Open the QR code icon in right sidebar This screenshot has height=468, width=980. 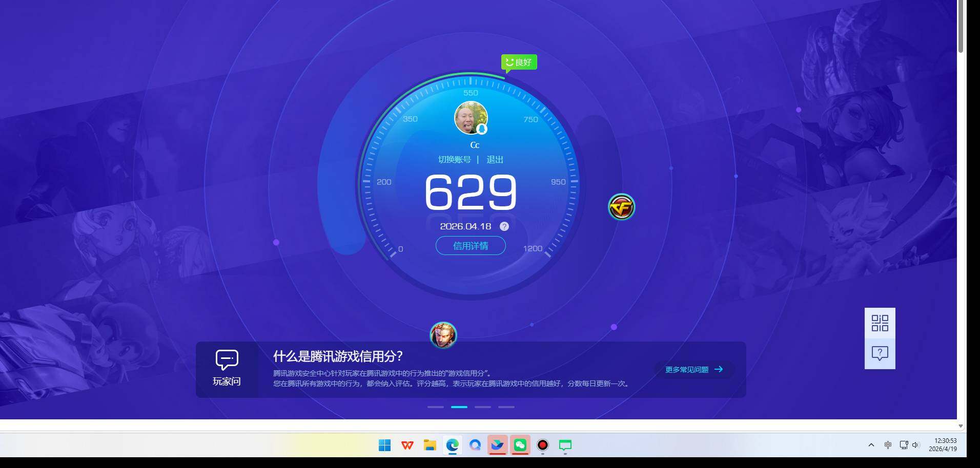pos(879,323)
